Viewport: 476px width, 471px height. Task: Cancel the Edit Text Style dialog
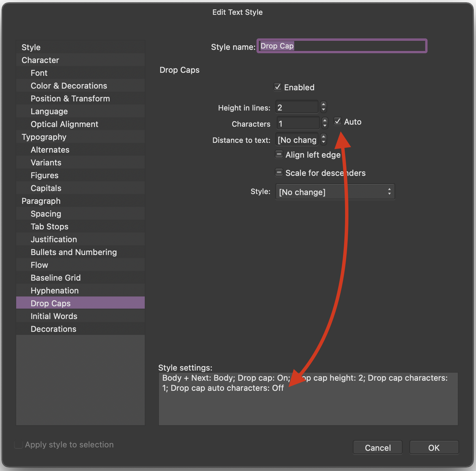(x=377, y=447)
